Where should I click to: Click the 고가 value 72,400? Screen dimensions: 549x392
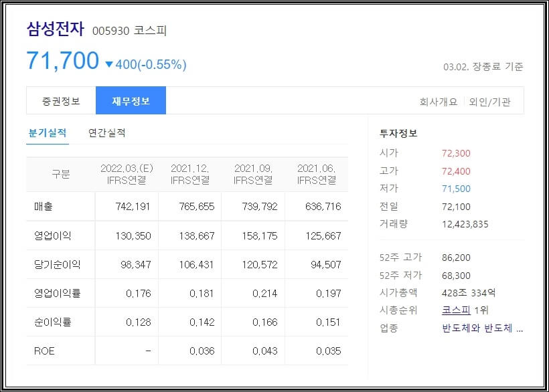click(x=456, y=171)
